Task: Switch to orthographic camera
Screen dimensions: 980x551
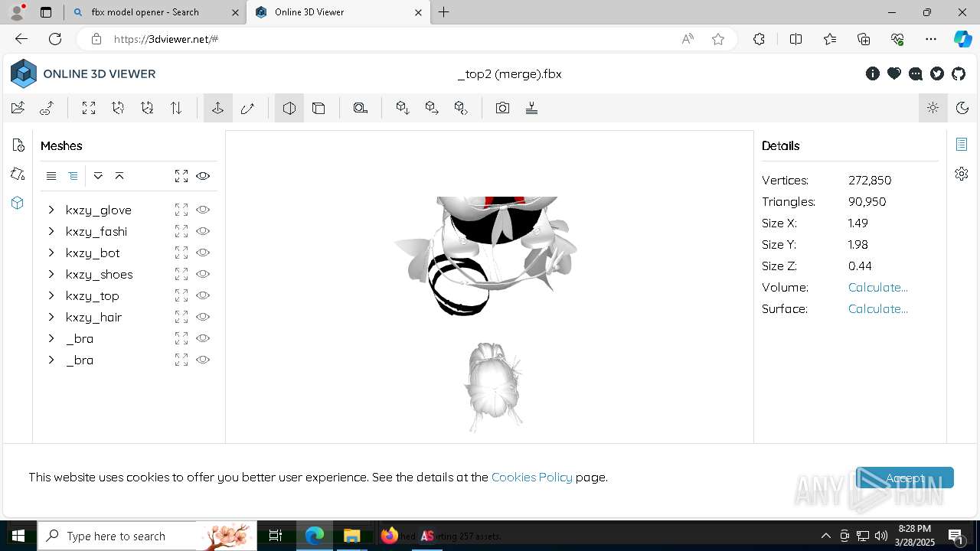Action: tap(318, 108)
